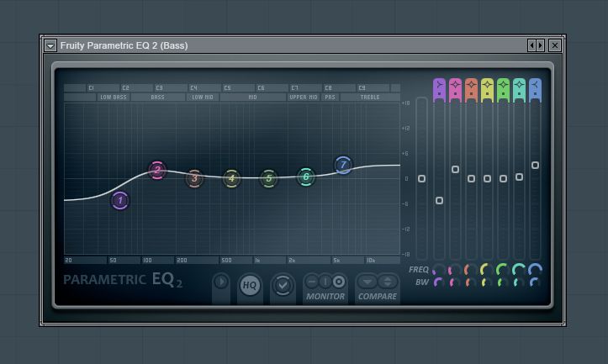Click the LOW BASS range label
Image resolution: width=608 pixels, height=364 pixels.
[x=114, y=98]
